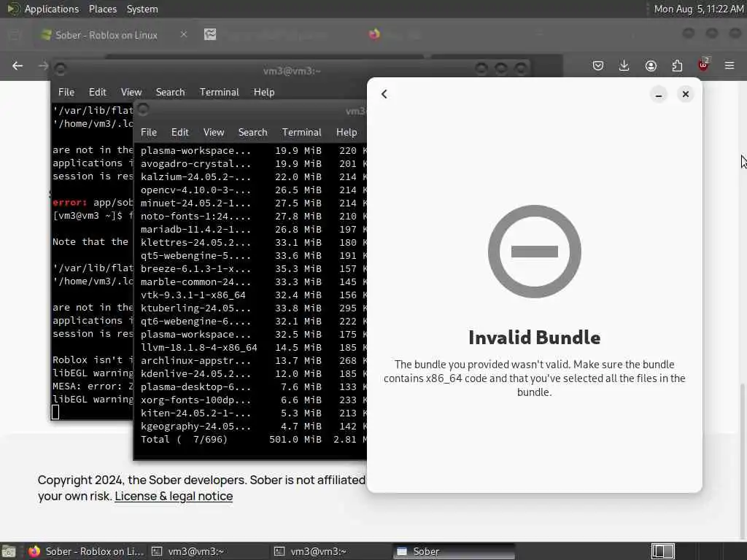This screenshot has width=747, height=560.
Task: Open the Places menu in the top panel
Action: pos(102,9)
